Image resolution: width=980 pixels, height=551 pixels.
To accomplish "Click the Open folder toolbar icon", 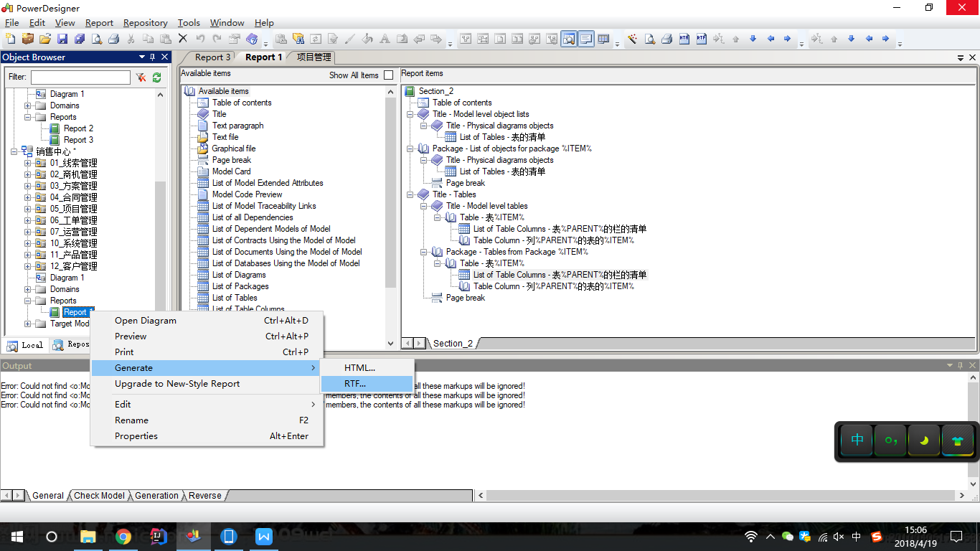I will click(x=44, y=39).
